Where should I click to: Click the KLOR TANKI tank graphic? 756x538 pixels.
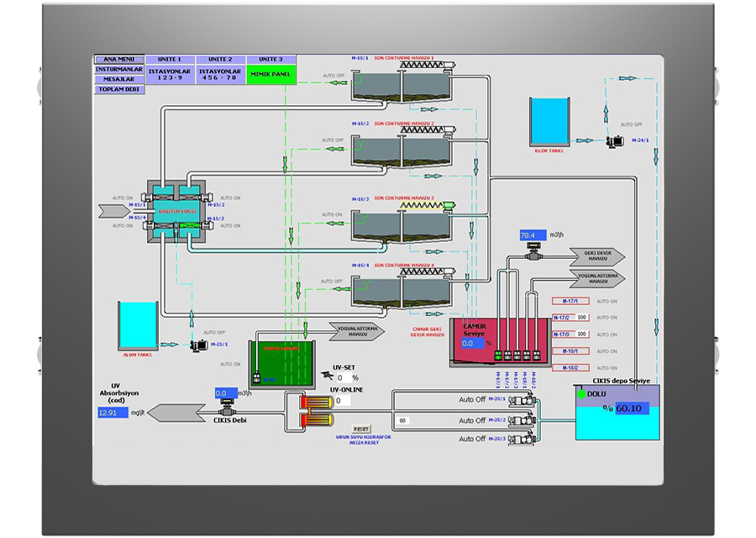pyautogui.click(x=549, y=122)
